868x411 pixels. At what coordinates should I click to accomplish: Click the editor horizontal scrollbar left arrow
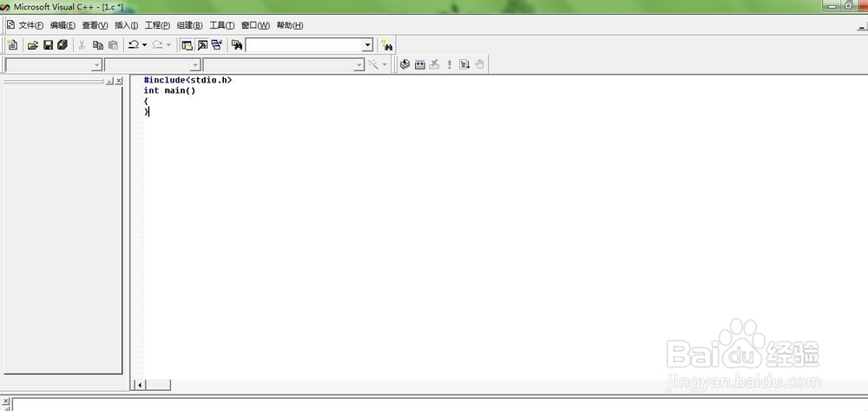click(140, 385)
